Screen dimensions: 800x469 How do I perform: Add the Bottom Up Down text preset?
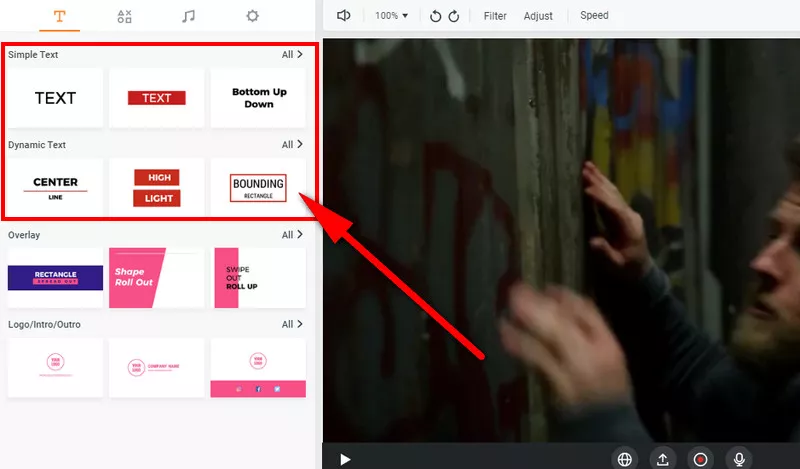tap(258, 98)
